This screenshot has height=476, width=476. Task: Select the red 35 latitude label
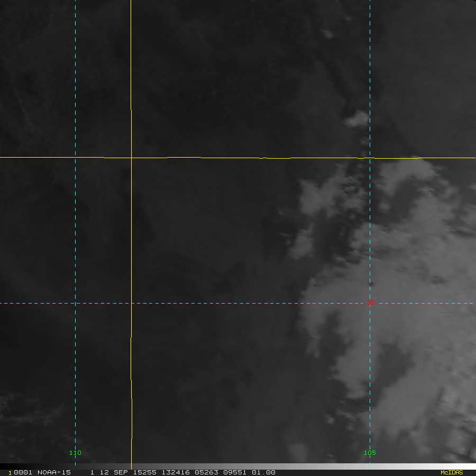[370, 303]
